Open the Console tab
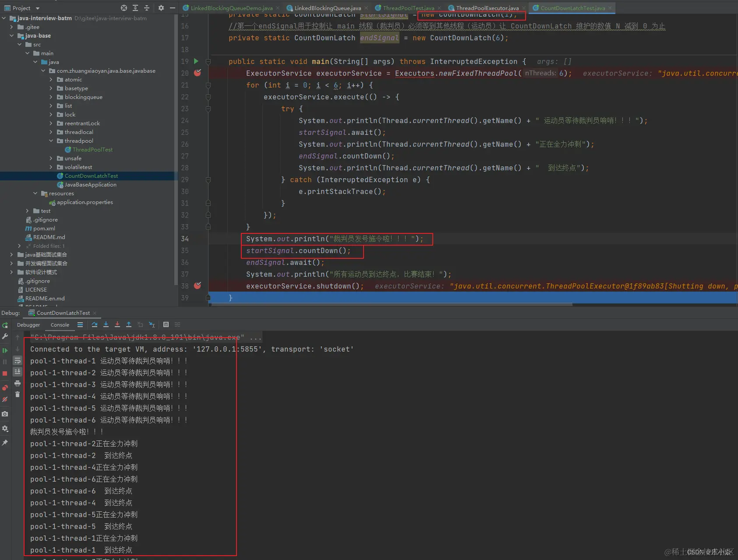 60,325
